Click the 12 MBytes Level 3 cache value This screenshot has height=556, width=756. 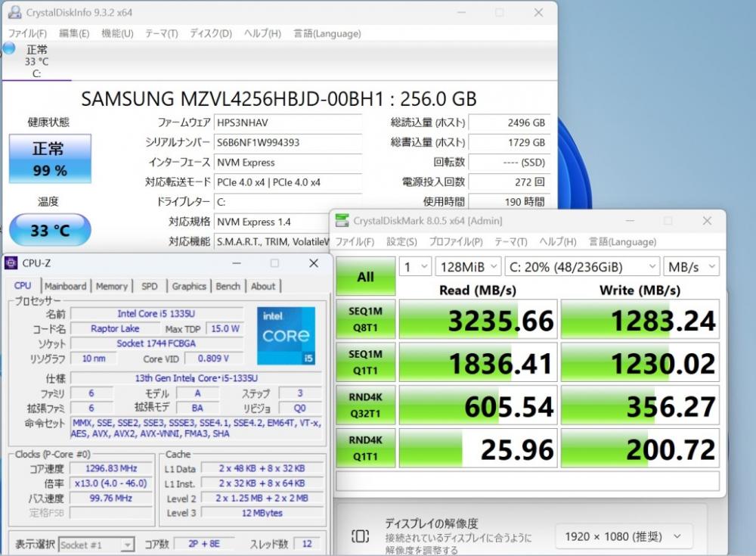pyautogui.click(x=262, y=513)
